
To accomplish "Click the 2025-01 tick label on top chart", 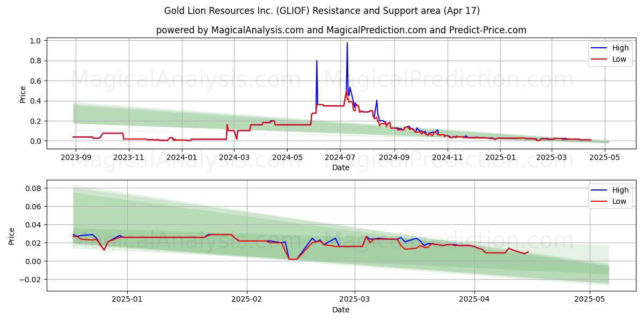I will click(x=500, y=157).
